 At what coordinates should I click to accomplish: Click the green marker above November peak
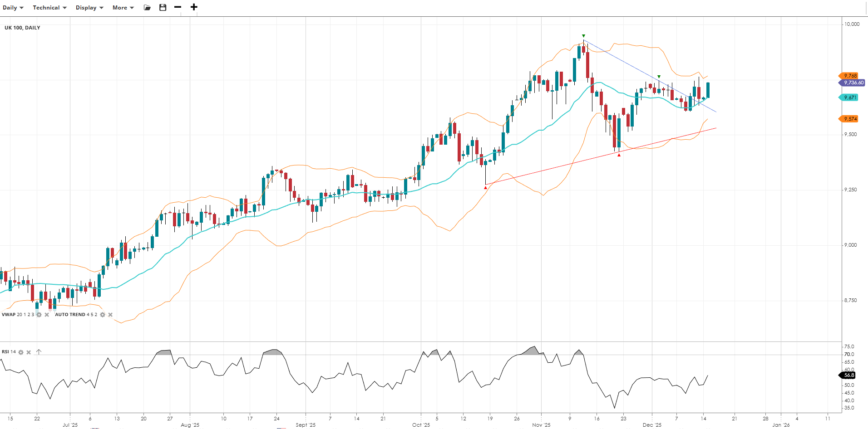click(583, 36)
